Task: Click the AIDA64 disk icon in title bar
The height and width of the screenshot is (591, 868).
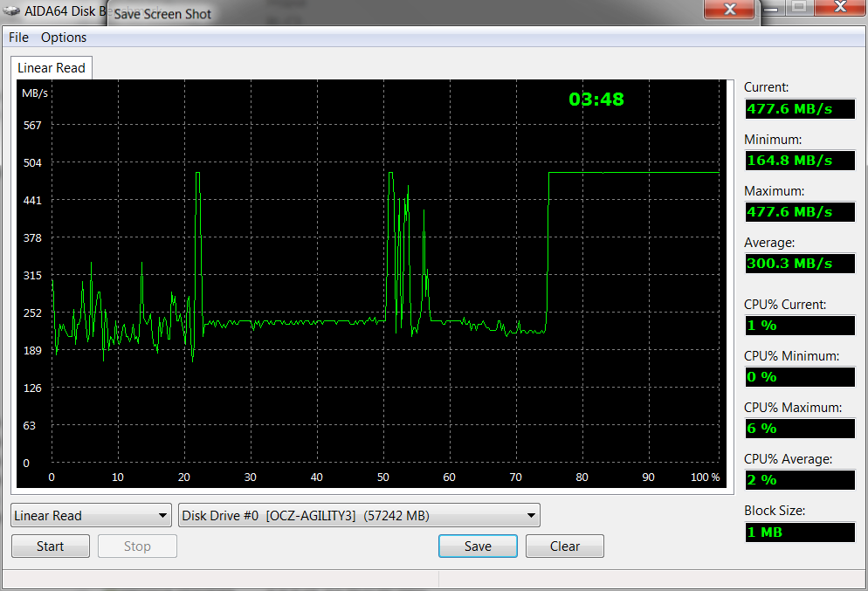Action: 11,10
